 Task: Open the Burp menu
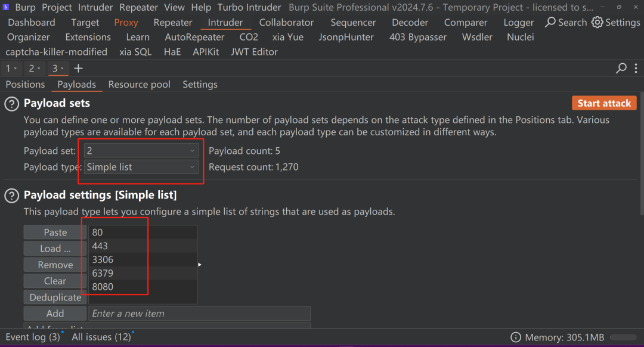pyautogui.click(x=26, y=7)
